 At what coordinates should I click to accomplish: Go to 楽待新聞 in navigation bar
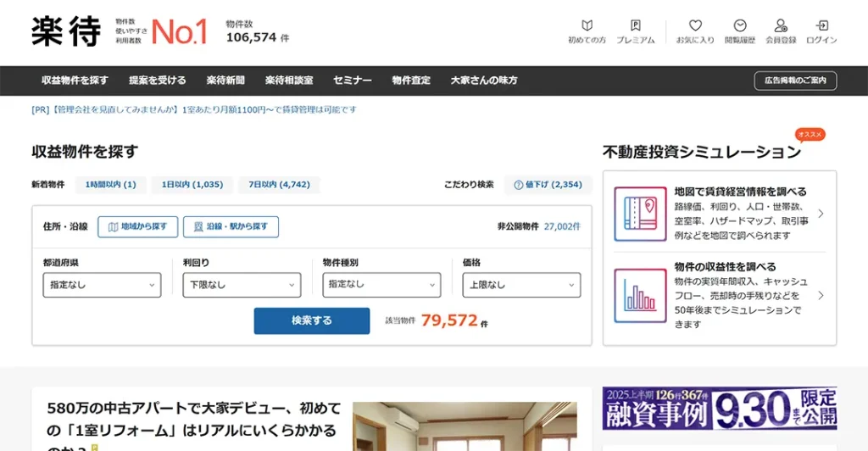[225, 81]
